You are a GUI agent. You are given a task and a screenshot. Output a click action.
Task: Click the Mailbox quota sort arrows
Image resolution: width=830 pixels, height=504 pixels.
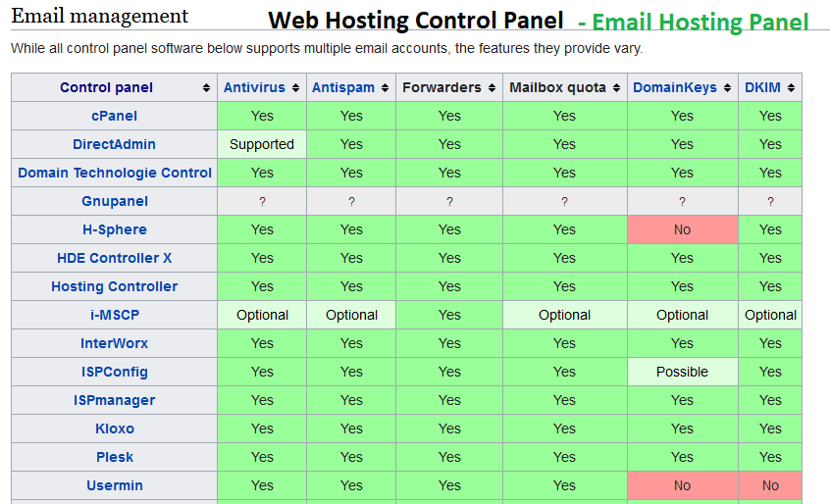[616, 88]
